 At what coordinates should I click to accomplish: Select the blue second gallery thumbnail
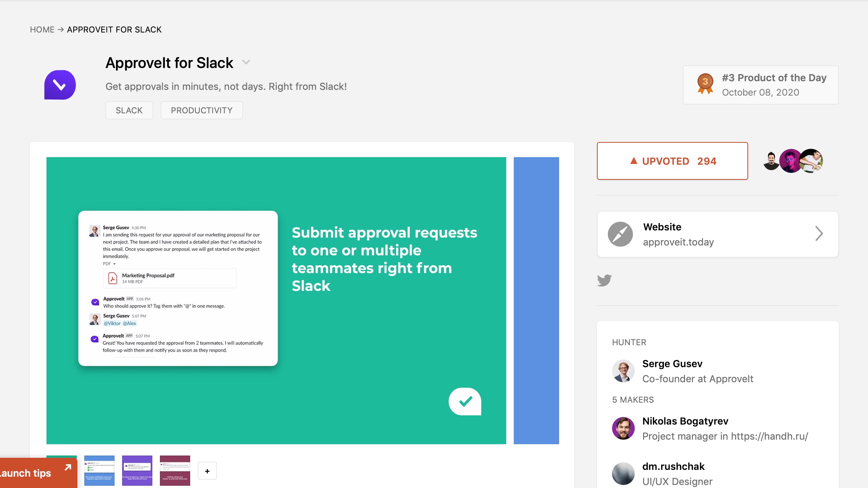click(x=99, y=471)
